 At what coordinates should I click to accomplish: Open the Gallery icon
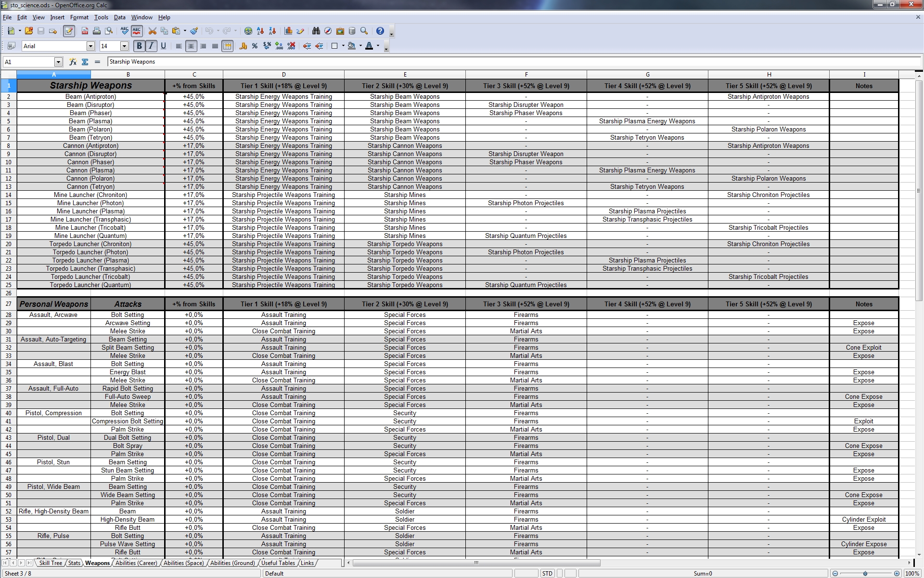pos(340,31)
